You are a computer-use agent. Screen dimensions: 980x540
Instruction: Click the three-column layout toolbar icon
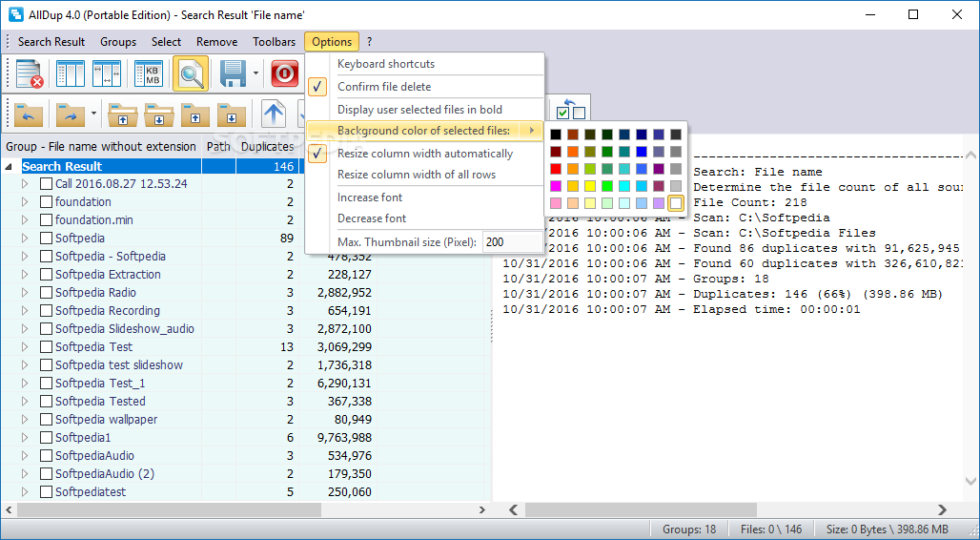point(70,73)
